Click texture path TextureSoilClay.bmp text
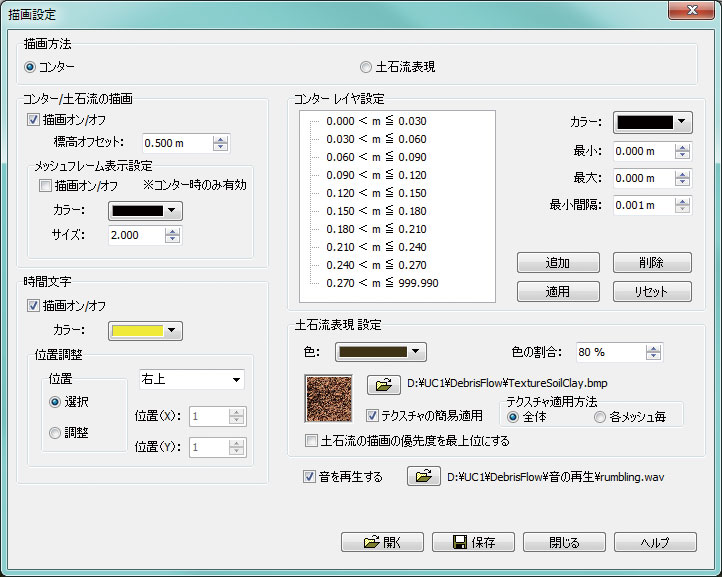 (x=507, y=383)
